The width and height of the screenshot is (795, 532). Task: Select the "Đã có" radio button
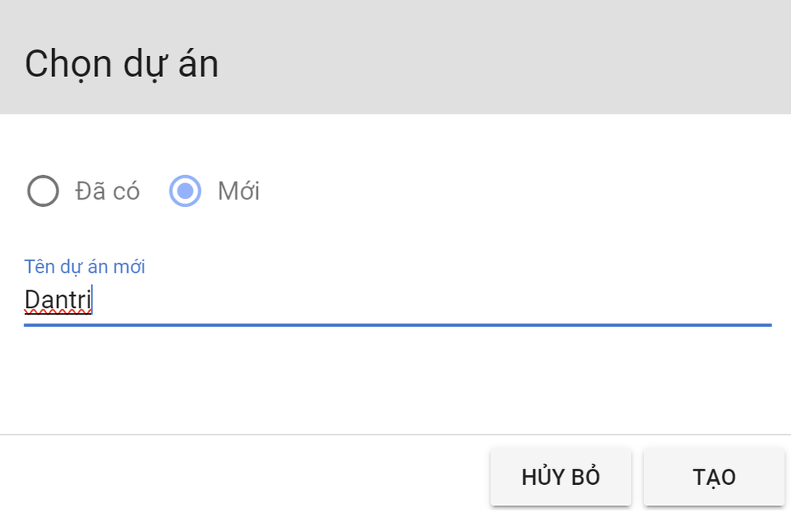[x=43, y=191]
